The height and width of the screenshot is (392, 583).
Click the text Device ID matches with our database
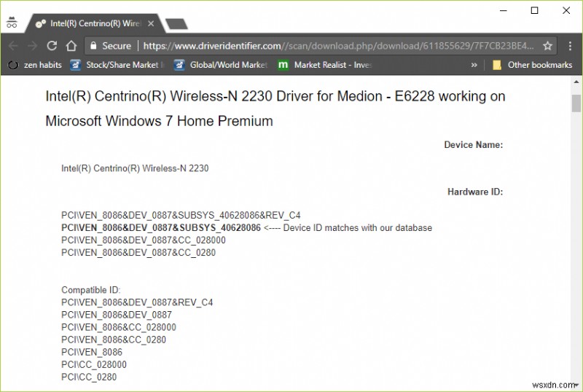click(x=358, y=227)
